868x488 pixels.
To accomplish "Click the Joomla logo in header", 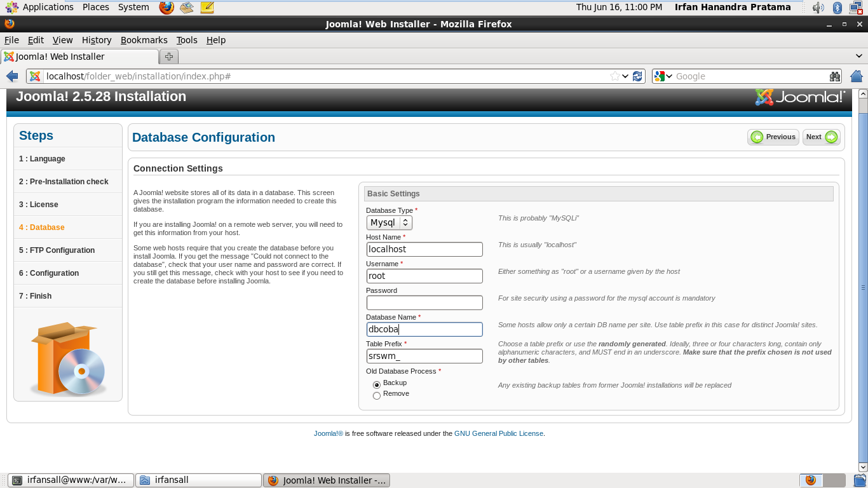I will [x=800, y=97].
